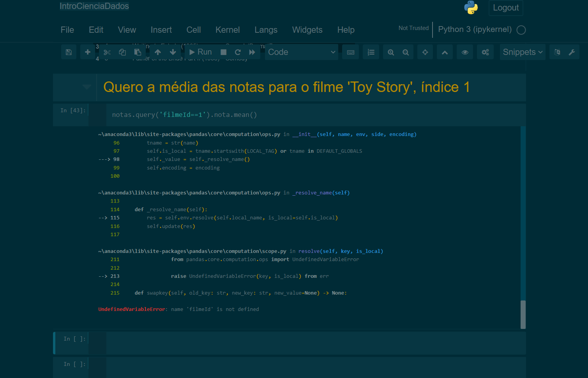Click the Python logo icon
Screen dimensions: 588x378
coord(471,7)
